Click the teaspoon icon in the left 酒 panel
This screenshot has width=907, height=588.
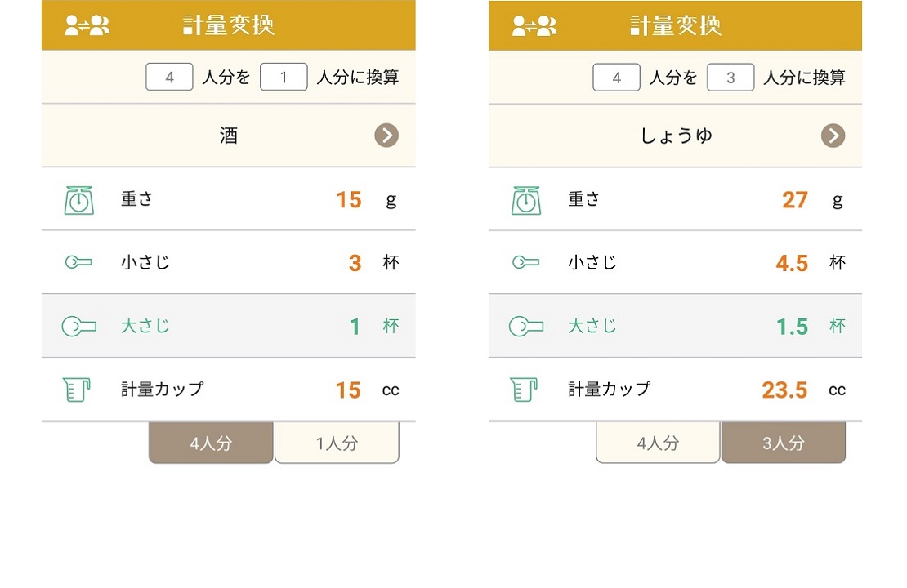(78, 262)
